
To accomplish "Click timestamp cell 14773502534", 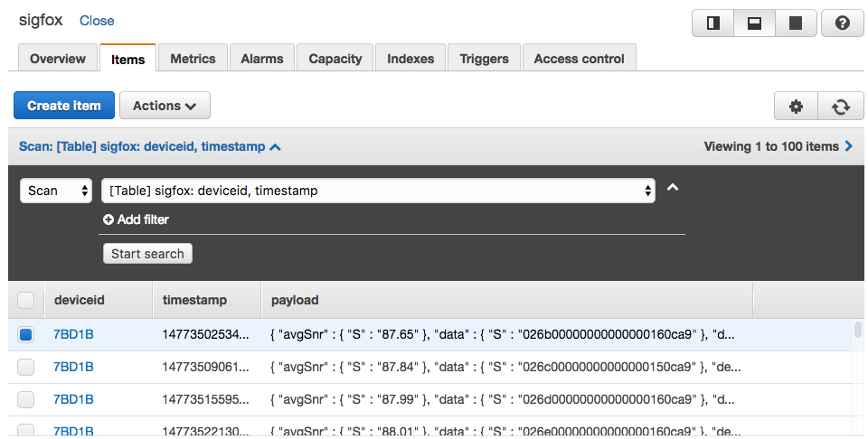I will [205, 334].
